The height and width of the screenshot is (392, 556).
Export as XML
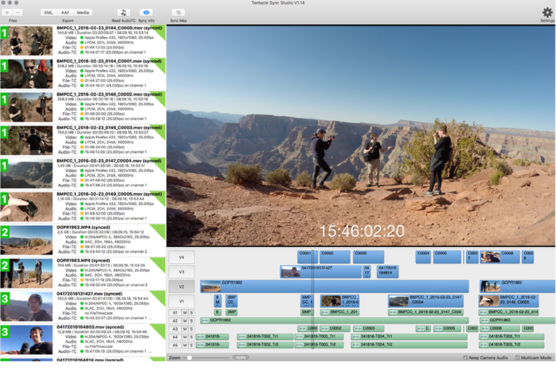click(48, 12)
